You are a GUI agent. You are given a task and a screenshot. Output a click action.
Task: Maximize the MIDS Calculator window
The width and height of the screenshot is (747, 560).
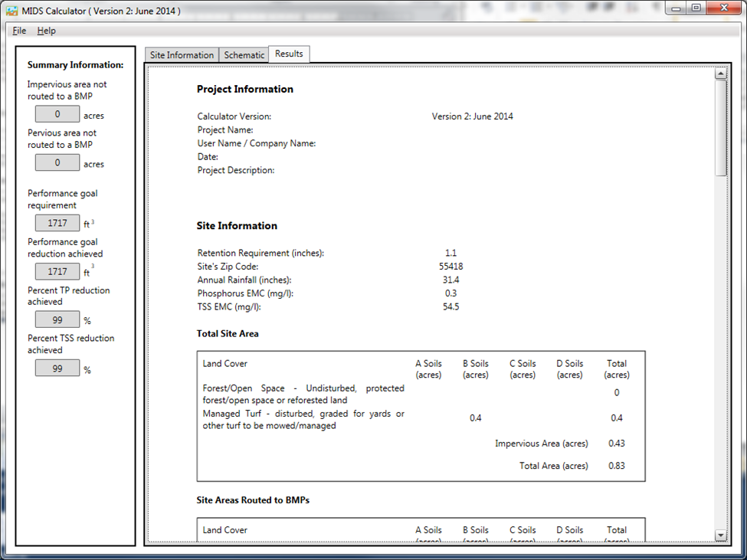pos(696,8)
